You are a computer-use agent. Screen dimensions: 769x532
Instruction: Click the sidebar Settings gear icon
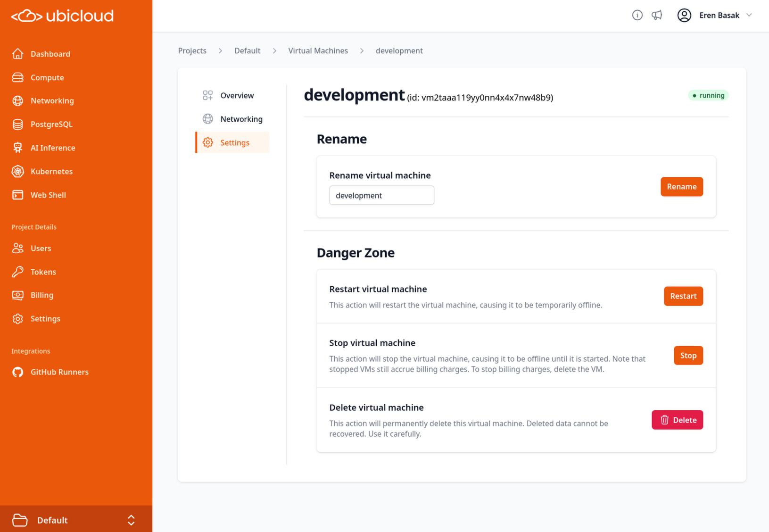tap(18, 319)
